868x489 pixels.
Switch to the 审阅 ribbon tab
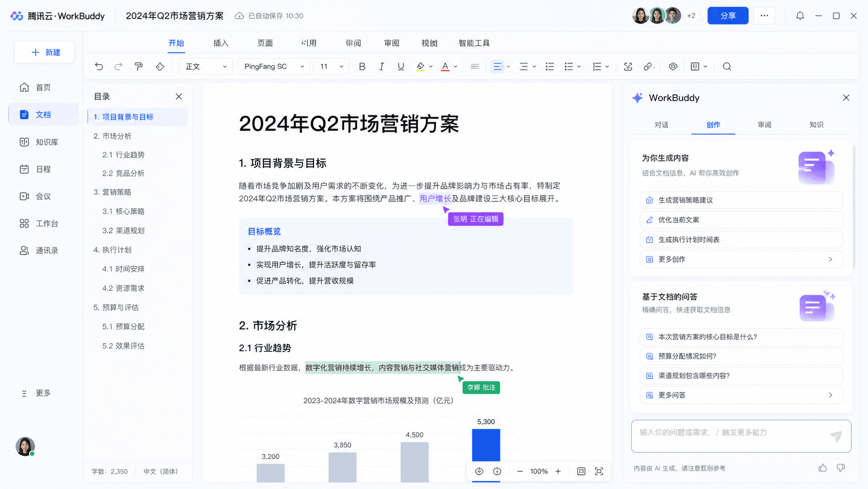[x=391, y=43]
